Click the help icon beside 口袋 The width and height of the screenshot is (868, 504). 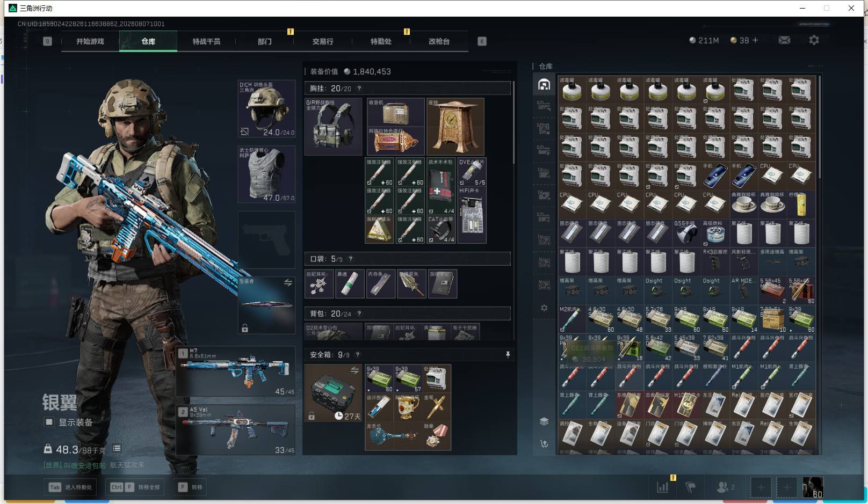[x=351, y=259]
